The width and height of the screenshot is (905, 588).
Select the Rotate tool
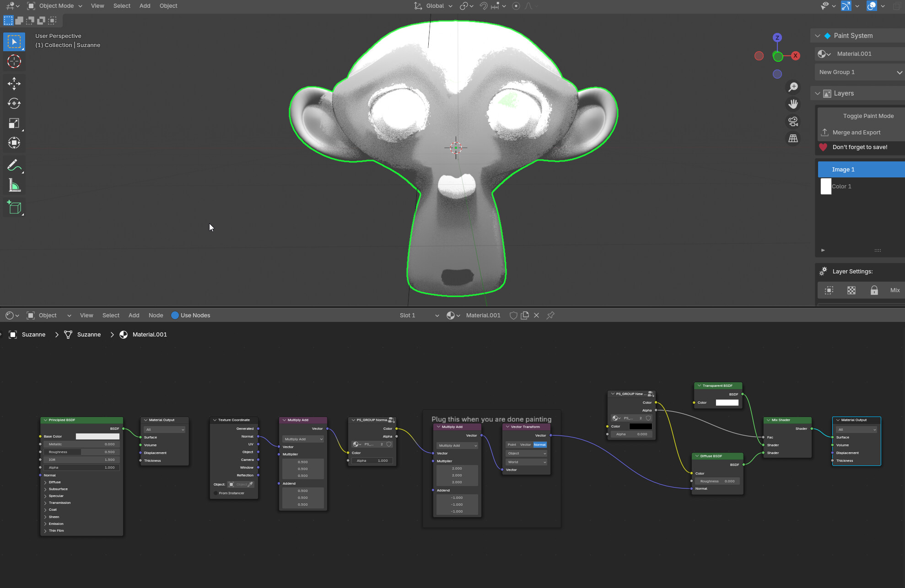[14, 103]
